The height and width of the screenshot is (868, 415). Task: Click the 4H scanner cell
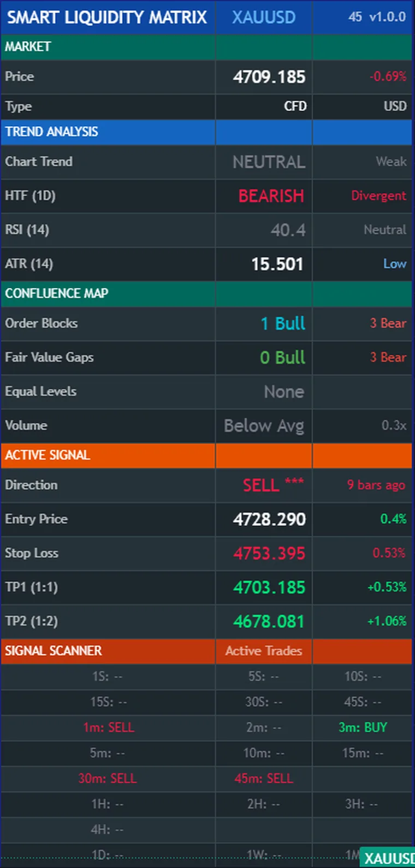(108, 829)
